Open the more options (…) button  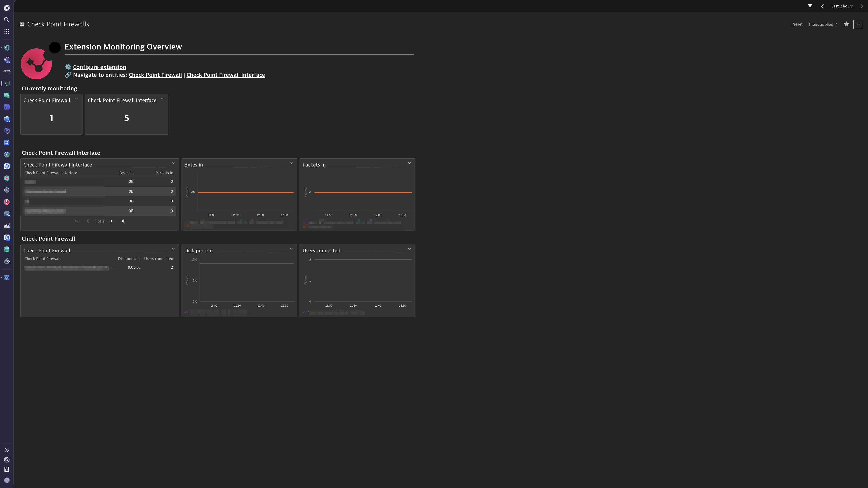[858, 24]
